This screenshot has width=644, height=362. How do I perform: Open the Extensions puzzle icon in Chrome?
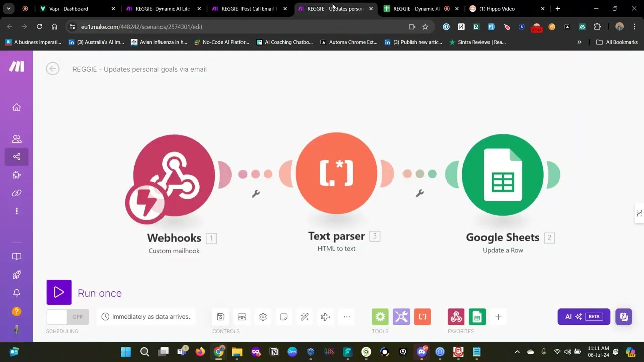click(597, 27)
